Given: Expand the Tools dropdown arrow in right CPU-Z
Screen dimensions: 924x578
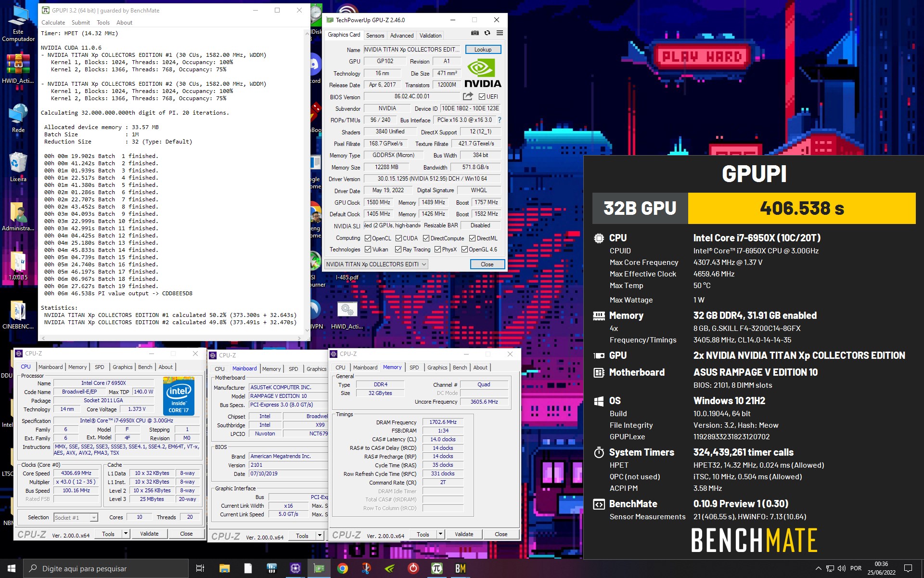Looking at the screenshot, I should (x=440, y=534).
